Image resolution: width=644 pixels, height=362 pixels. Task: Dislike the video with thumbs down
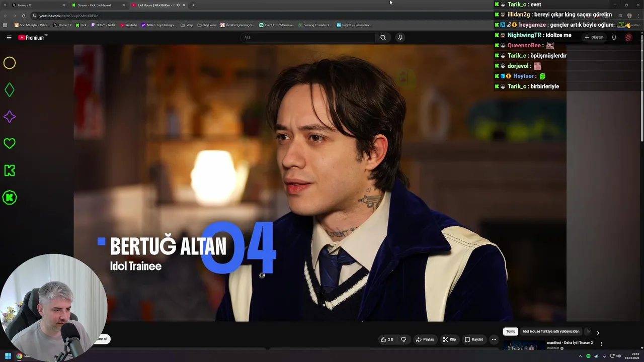tap(404, 339)
